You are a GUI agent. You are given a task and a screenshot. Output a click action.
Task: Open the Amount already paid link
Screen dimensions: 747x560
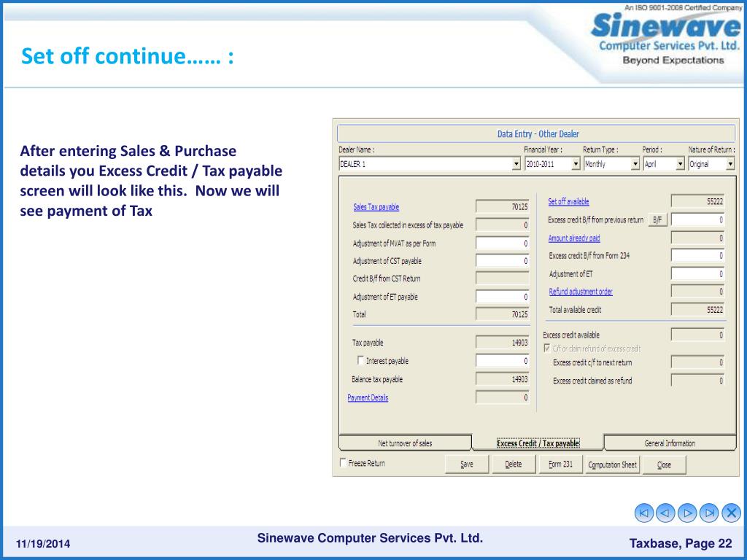(x=574, y=238)
